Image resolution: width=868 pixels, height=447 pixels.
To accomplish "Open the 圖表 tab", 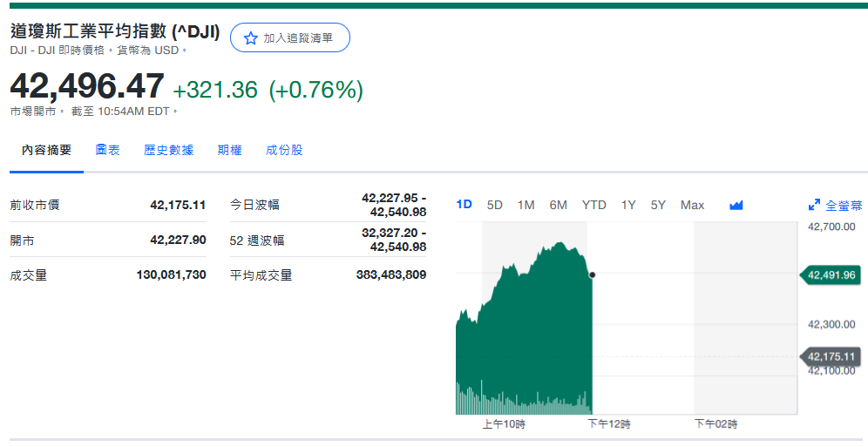I will pyautogui.click(x=108, y=150).
